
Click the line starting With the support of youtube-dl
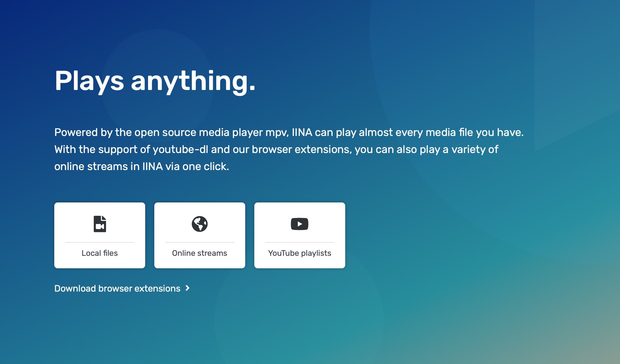click(276, 149)
